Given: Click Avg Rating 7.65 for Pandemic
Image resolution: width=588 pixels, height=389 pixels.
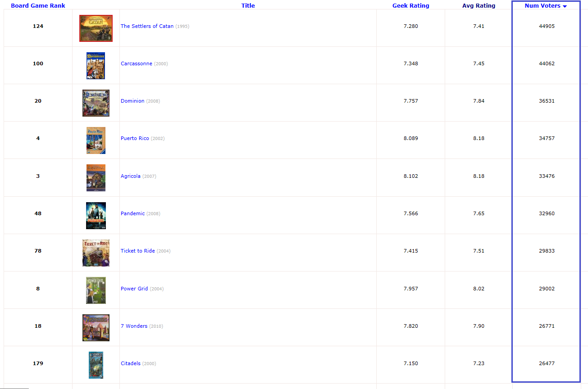Looking at the screenshot, I should 479,213.
